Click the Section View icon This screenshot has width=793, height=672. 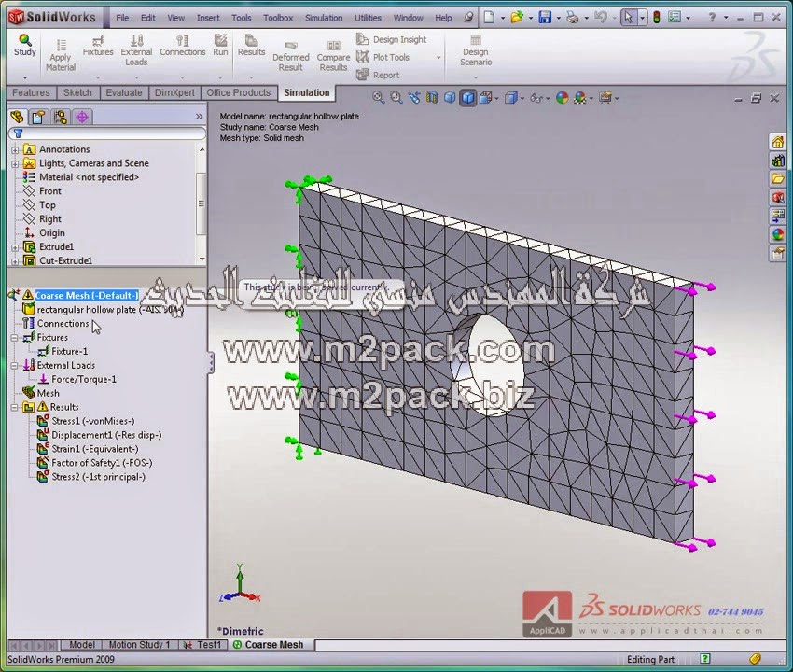[431, 98]
